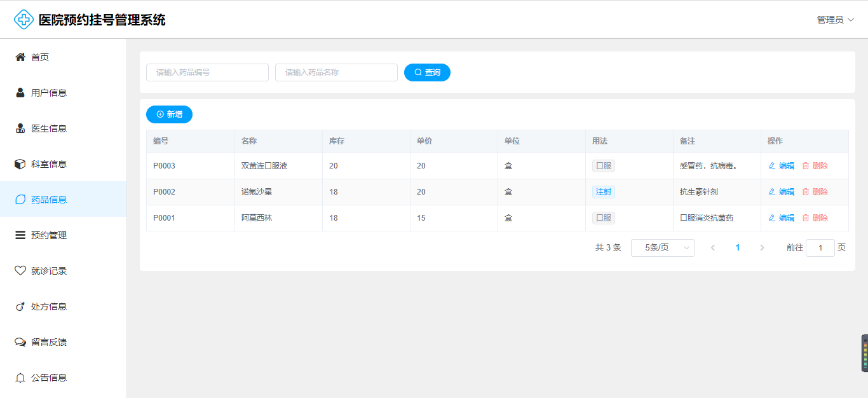Click the chat bubble icon beside 留言反馈
Viewport: 868px width, 398px height.
point(20,342)
